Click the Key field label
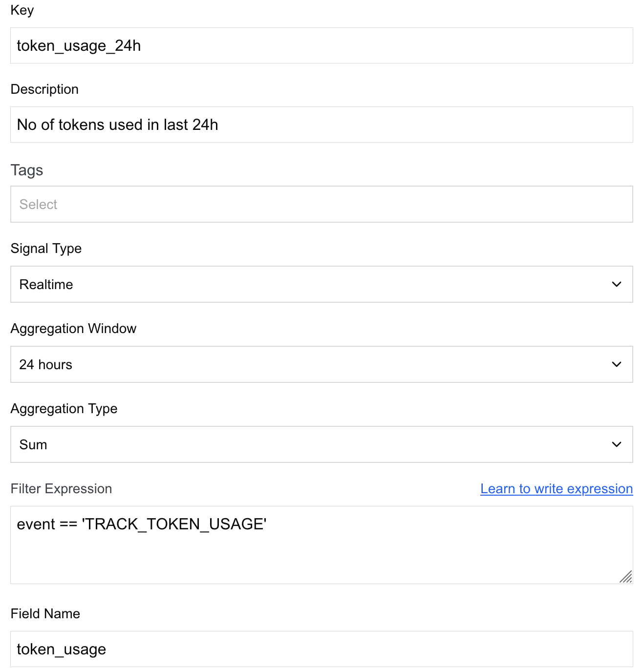Viewport: 644px width, 670px height. (x=22, y=10)
